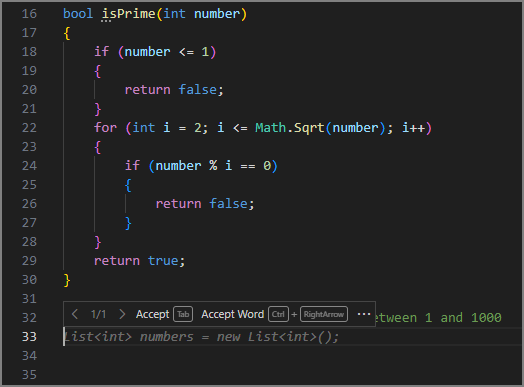This screenshot has height=387, width=524.
Task: Click the Ctrl key hint badge
Action: 278,314
